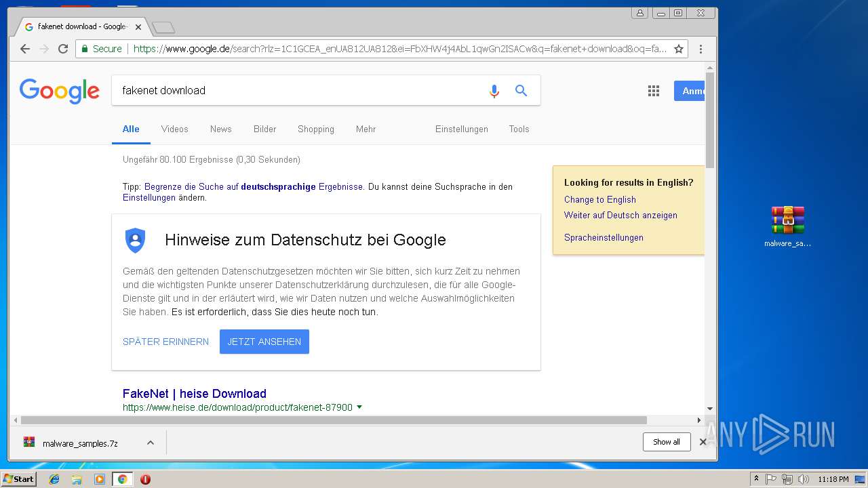The height and width of the screenshot is (488, 868).
Task: Open the Google apps grid
Action: click(654, 91)
